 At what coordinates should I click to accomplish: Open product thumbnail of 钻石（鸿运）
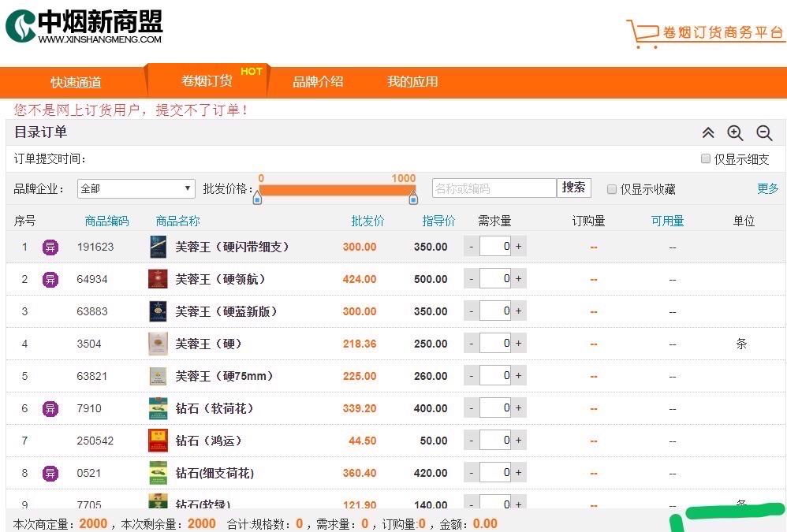pyautogui.click(x=158, y=441)
